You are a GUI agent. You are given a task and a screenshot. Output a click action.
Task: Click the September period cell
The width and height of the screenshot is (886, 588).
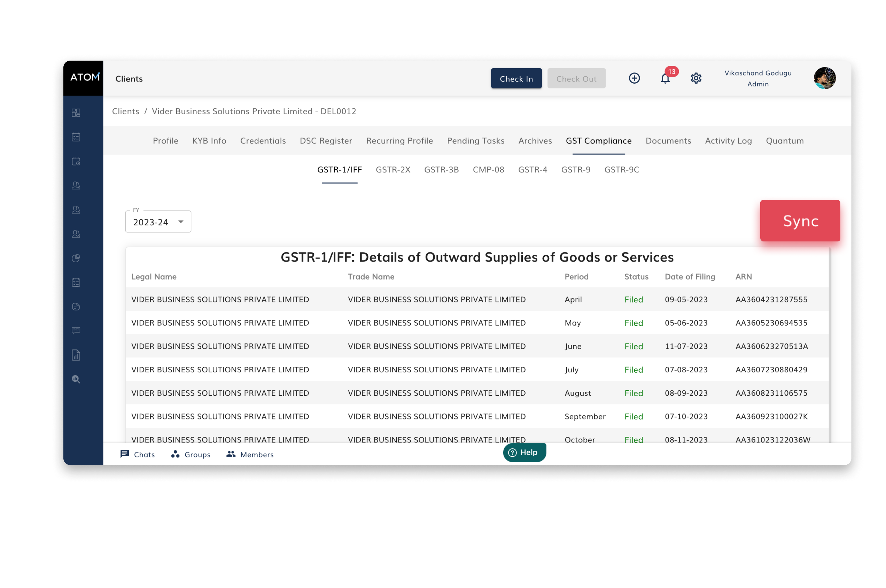pyautogui.click(x=585, y=417)
